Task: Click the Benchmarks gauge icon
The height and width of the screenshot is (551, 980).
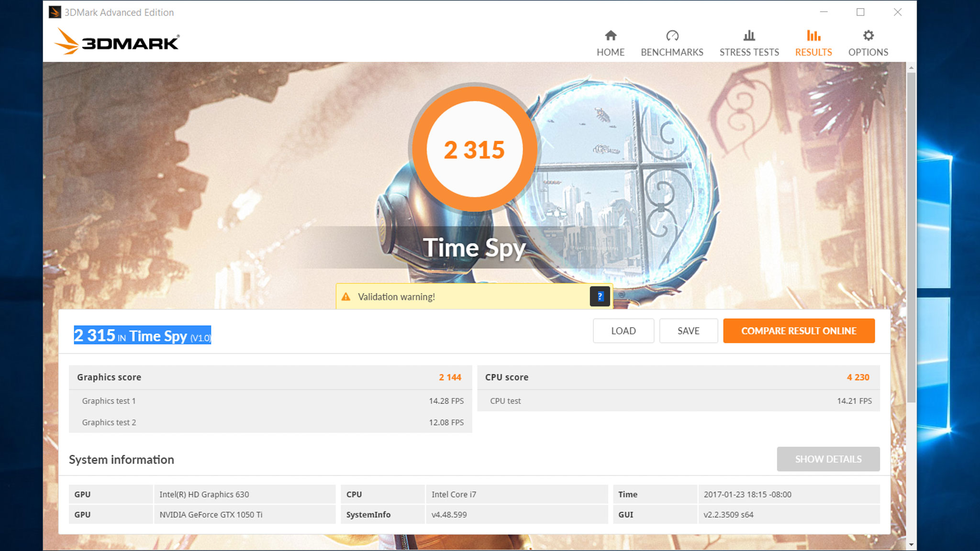Action: (x=672, y=35)
